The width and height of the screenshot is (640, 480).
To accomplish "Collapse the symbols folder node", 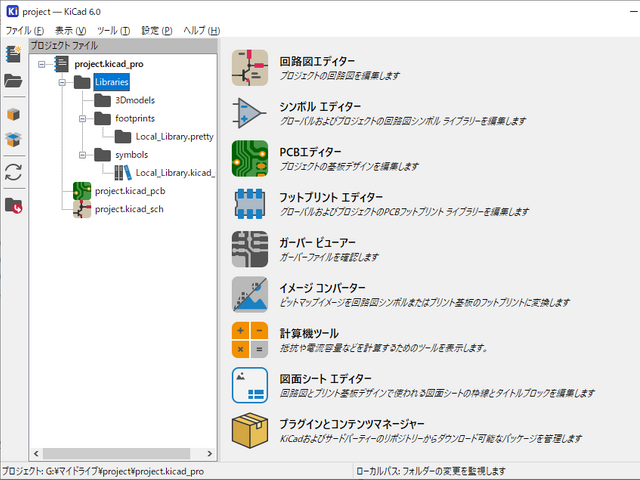I will 82,155.
